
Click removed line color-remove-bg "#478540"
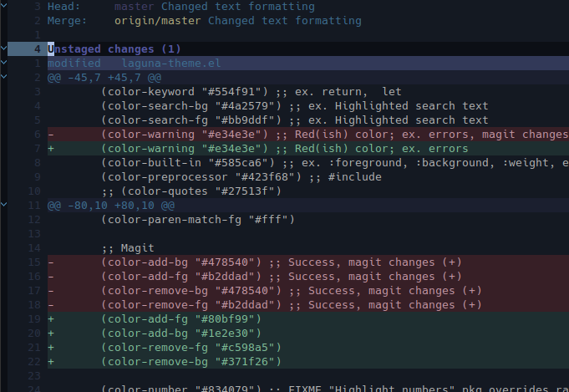click(x=308, y=291)
